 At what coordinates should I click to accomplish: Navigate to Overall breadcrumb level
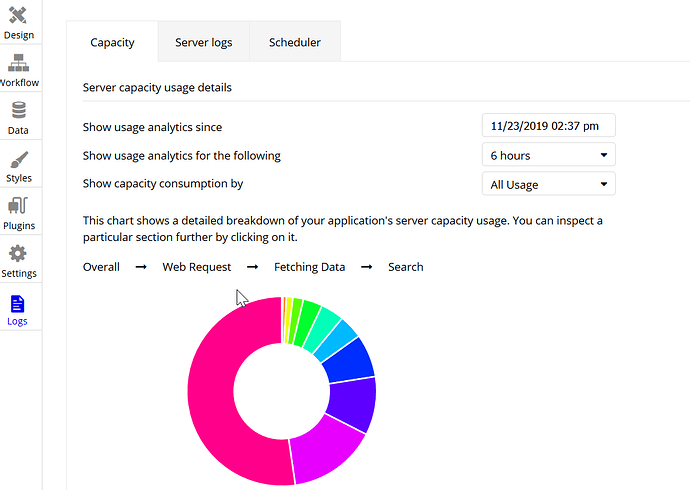[101, 267]
